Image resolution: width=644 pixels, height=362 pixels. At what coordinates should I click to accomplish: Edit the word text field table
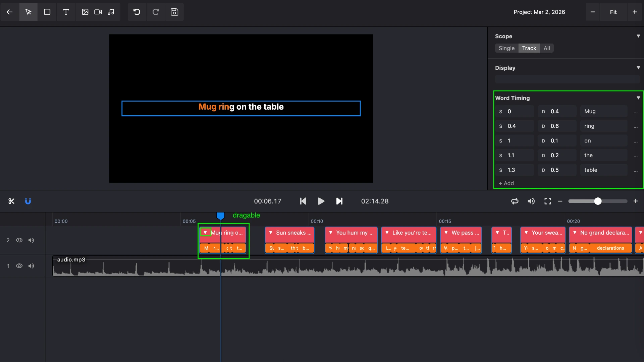pos(604,170)
